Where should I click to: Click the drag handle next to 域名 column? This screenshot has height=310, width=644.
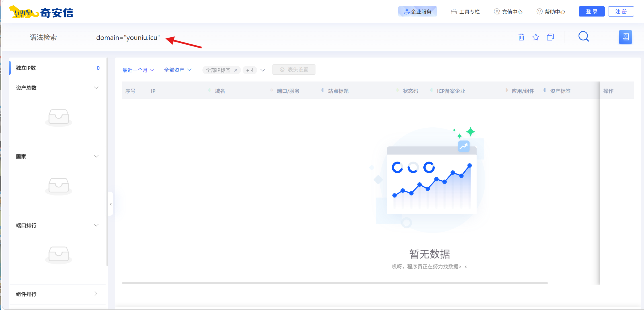tap(210, 90)
